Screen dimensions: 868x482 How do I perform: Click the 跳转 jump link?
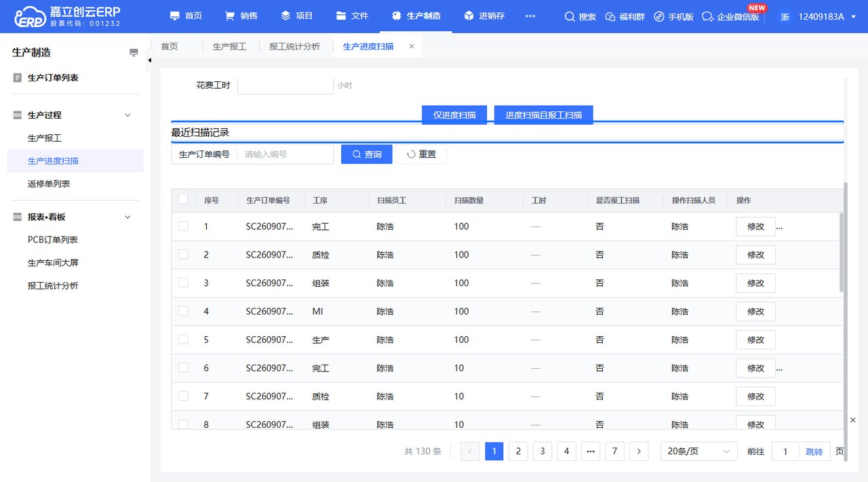[x=814, y=451]
